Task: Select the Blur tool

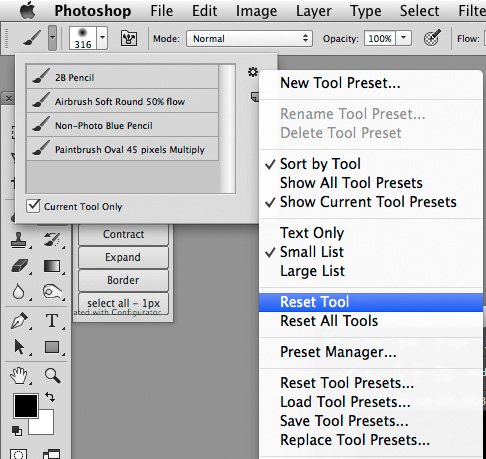Action: (18, 292)
